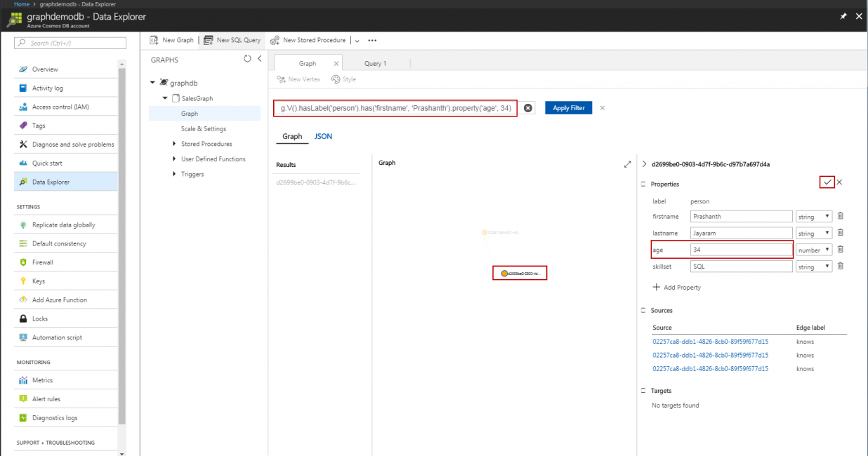Click inside the Gremlin query filter box
The width and height of the screenshot is (868, 456).
pos(395,108)
